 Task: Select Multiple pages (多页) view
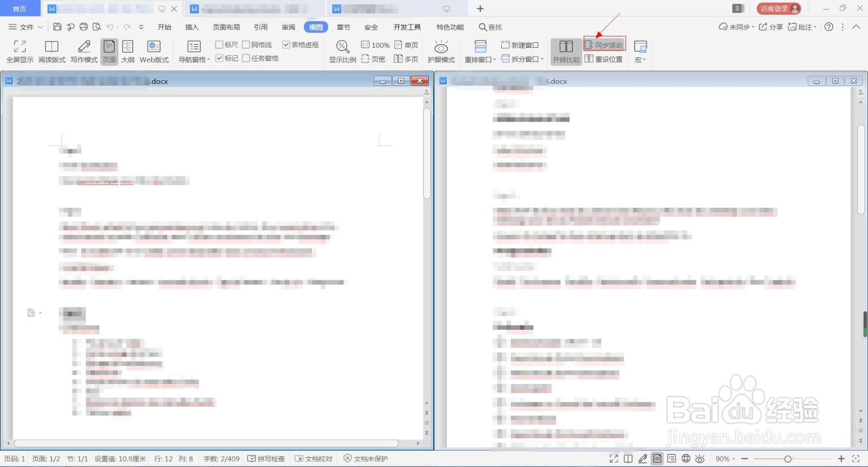click(x=406, y=59)
